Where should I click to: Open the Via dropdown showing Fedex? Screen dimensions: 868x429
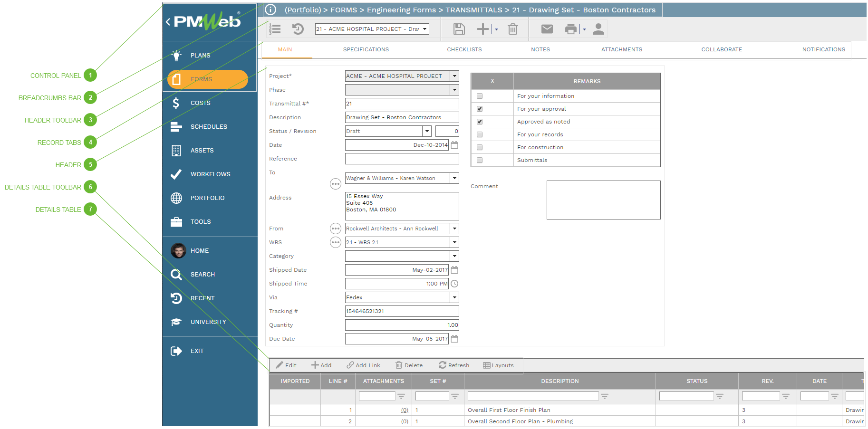click(454, 297)
